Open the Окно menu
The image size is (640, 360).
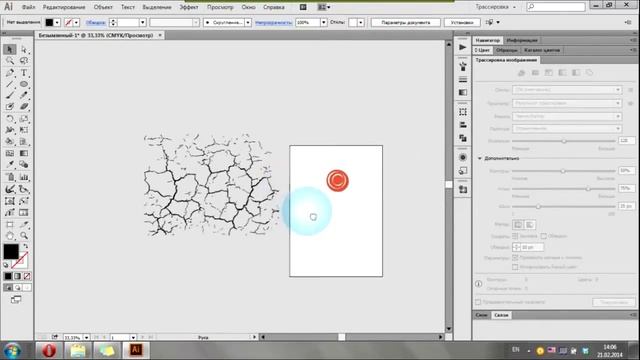(x=248, y=7)
